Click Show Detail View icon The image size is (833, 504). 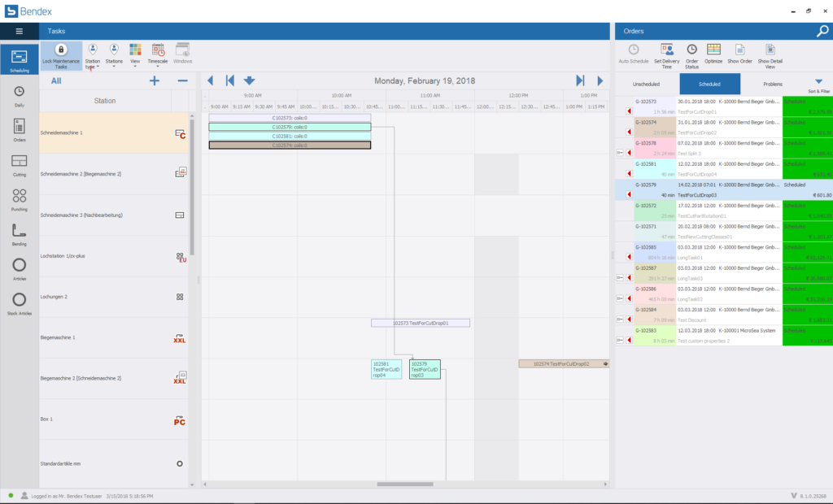pos(770,54)
